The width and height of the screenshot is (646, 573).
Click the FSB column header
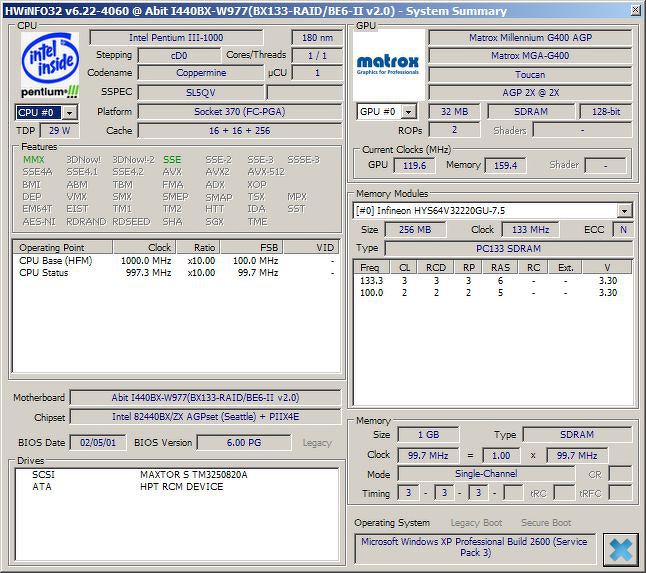tap(252, 248)
